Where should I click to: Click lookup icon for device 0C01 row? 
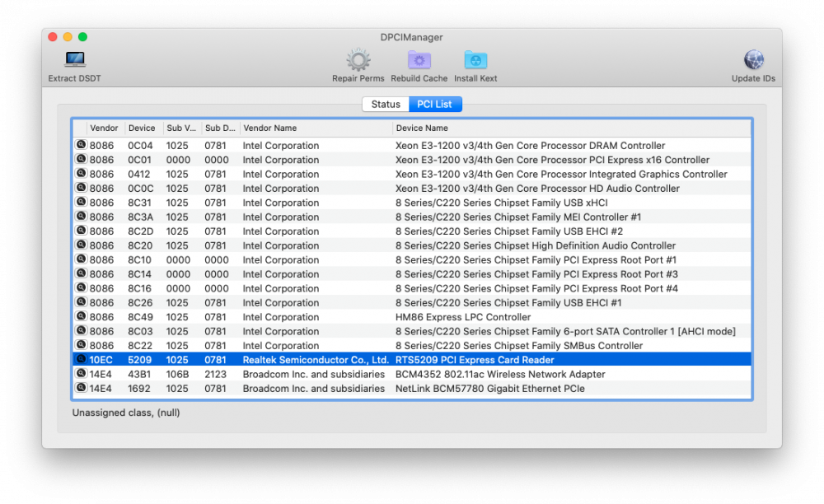pos(81,159)
